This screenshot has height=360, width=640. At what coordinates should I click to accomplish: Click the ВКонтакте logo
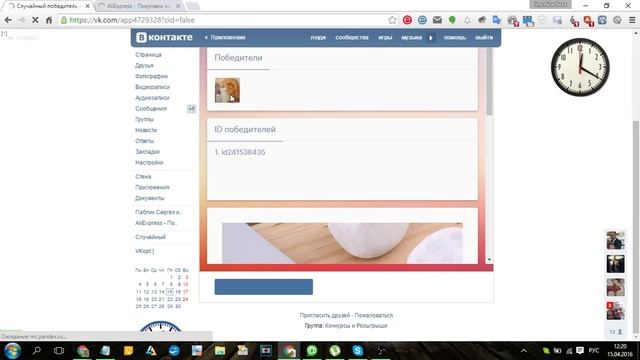click(x=164, y=37)
